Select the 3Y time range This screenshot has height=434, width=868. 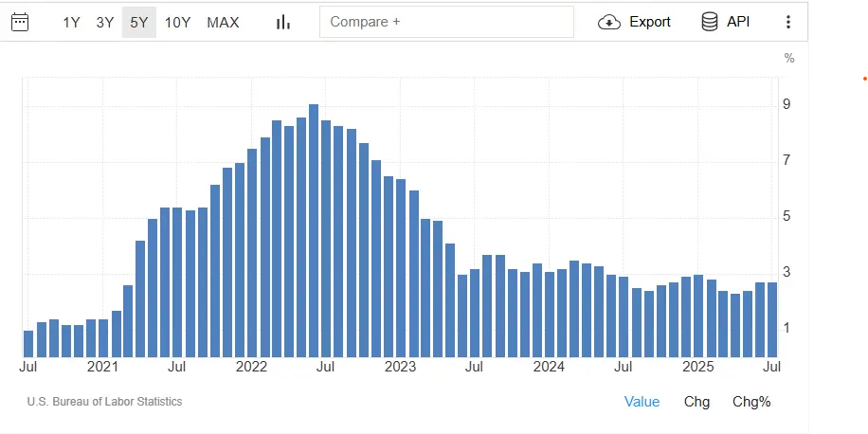pyautogui.click(x=105, y=22)
